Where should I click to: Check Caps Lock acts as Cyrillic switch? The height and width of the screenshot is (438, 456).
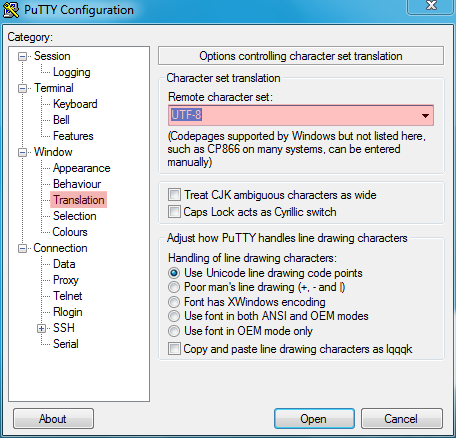tap(174, 212)
